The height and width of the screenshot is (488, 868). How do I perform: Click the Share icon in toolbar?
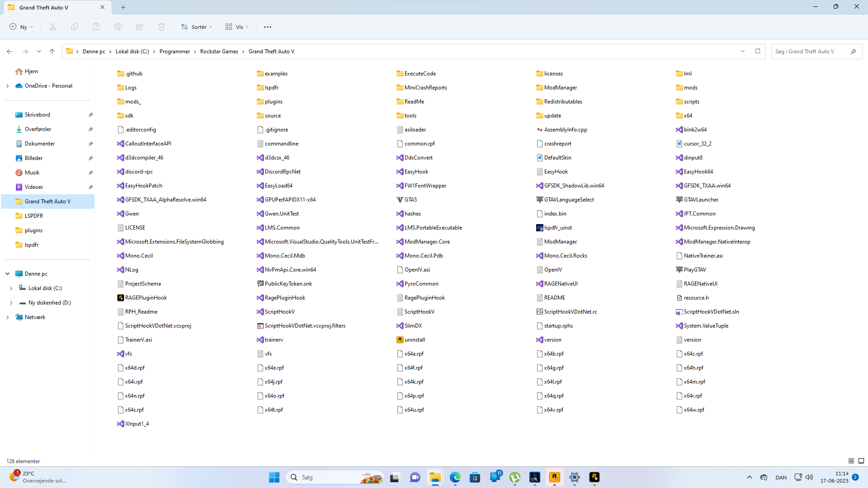[x=140, y=27]
